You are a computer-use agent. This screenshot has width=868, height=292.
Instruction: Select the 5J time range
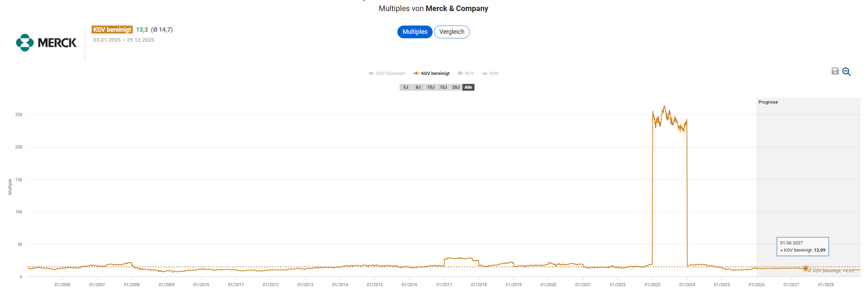pos(406,87)
